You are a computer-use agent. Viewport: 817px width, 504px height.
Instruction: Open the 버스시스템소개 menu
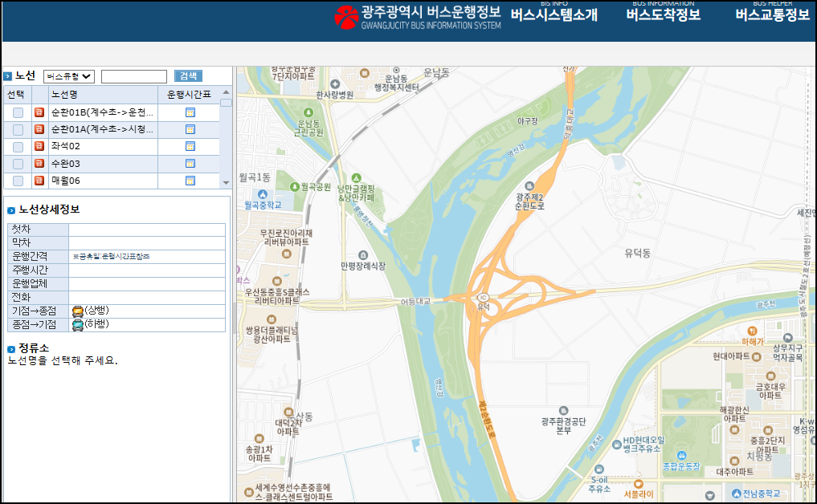(x=554, y=14)
